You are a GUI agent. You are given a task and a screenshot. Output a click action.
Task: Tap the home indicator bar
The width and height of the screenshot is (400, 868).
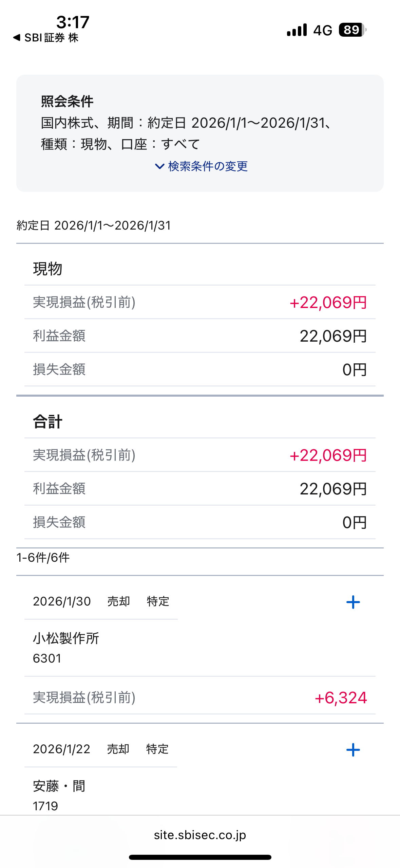tap(200, 857)
